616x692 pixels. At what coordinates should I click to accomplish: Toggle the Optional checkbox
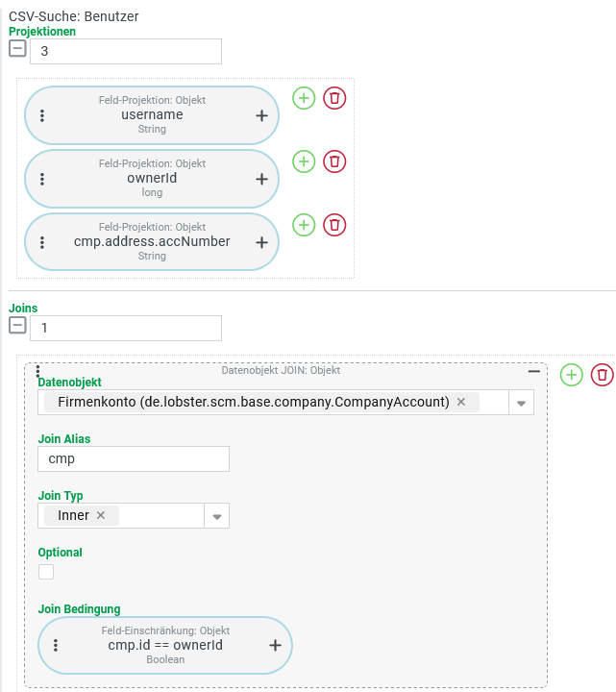46,572
